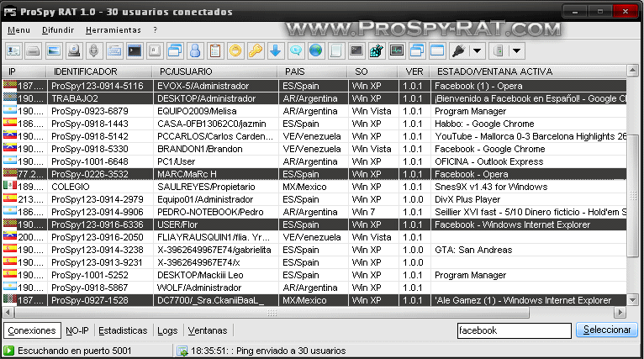Click the green listening status icon
This screenshot has height=359, width=644.
tap(8, 351)
